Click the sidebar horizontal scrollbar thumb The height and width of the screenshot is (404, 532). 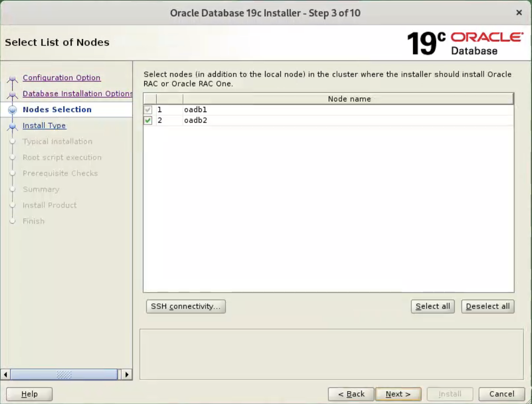tap(64, 374)
